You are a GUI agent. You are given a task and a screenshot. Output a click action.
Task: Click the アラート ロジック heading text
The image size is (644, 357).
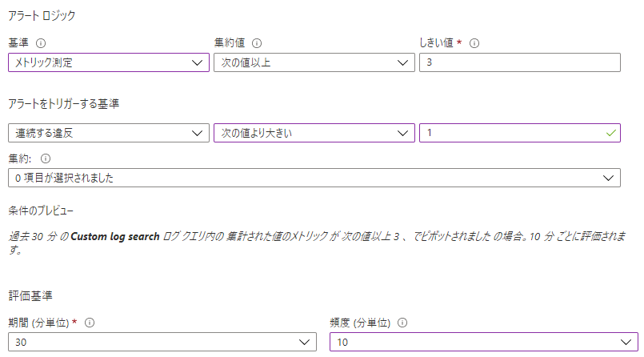42,16
